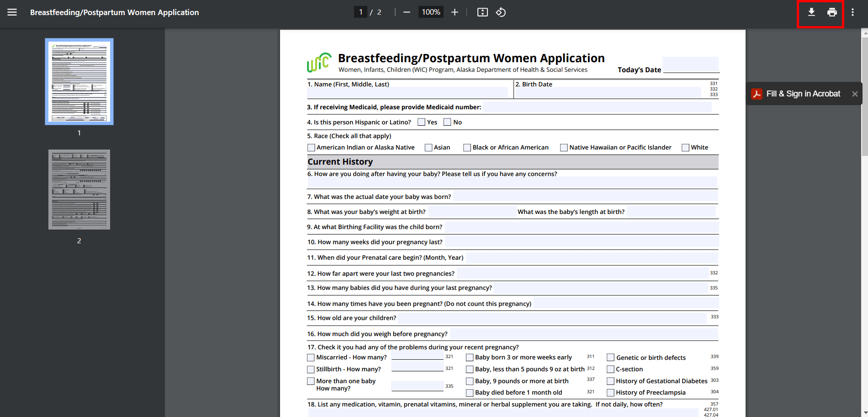Select page 1 thumbnail

[79, 81]
